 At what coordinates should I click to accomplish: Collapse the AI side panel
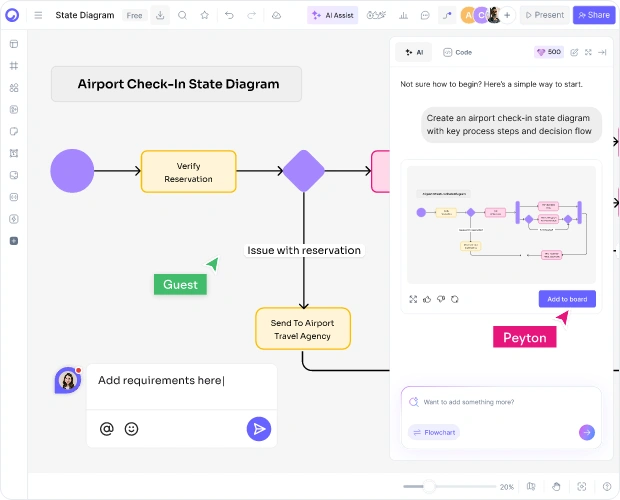pyautogui.click(x=602, y=52)
